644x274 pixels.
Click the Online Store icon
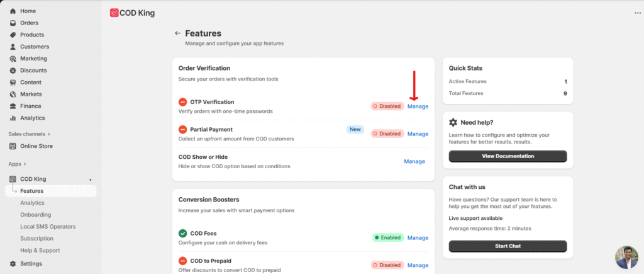(x=13, y=146)
